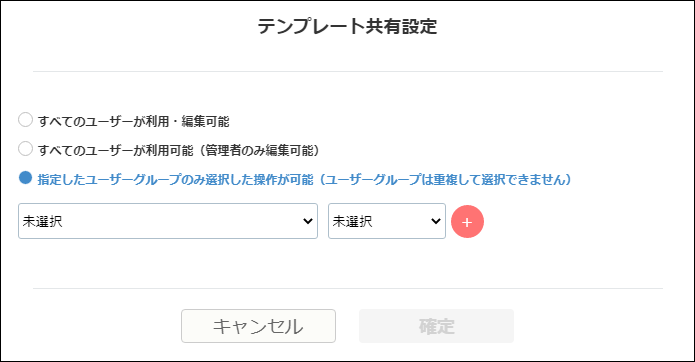Viewport: 695px width, 362px height.
Task: Click 未選択 text inside the narrow dropdown
Action: (x=352, y=221)
